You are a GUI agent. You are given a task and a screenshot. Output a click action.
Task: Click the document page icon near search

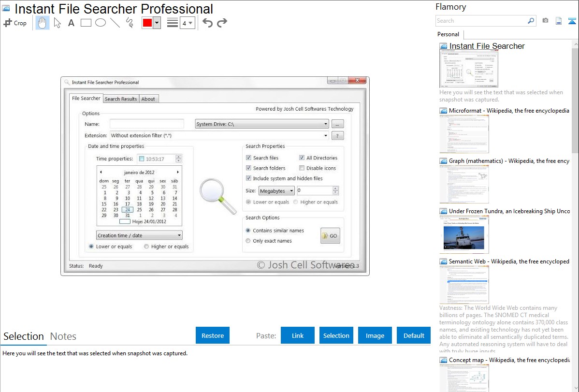pyautogui.click(x=559, y=21)
